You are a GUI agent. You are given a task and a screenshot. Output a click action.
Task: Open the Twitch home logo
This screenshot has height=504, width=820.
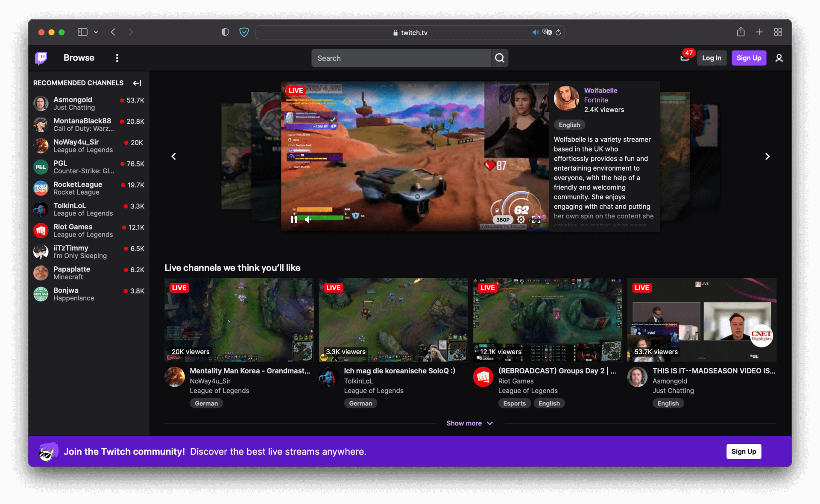click(41, 58)
